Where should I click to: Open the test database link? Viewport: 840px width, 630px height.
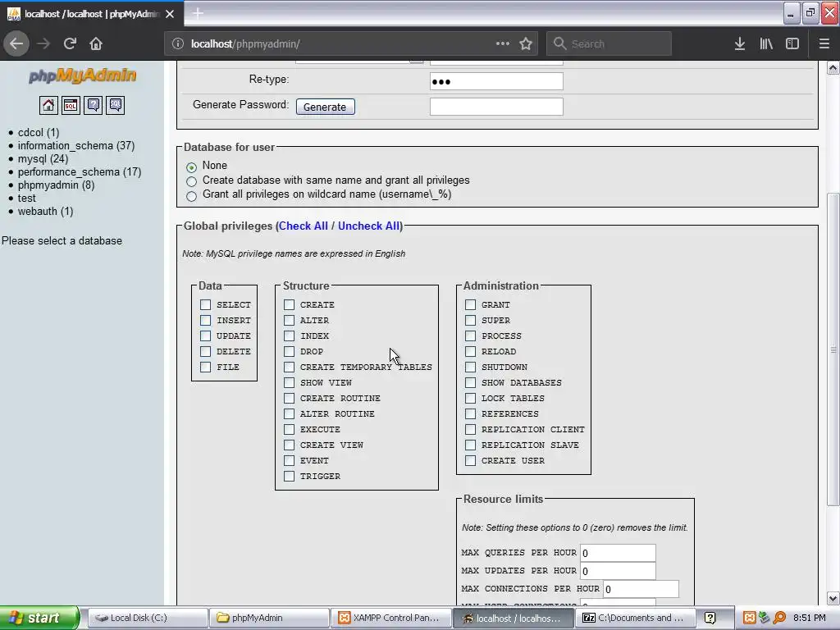coord(27,199)
